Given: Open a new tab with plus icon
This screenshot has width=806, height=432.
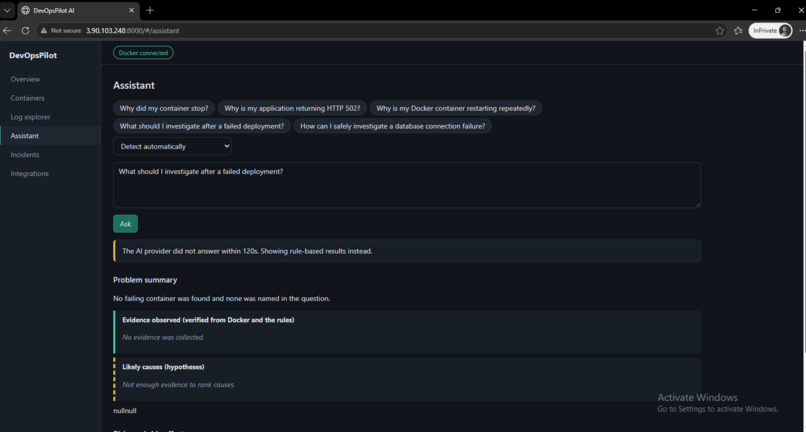Looking at the screenshot, I should point(150,10).
